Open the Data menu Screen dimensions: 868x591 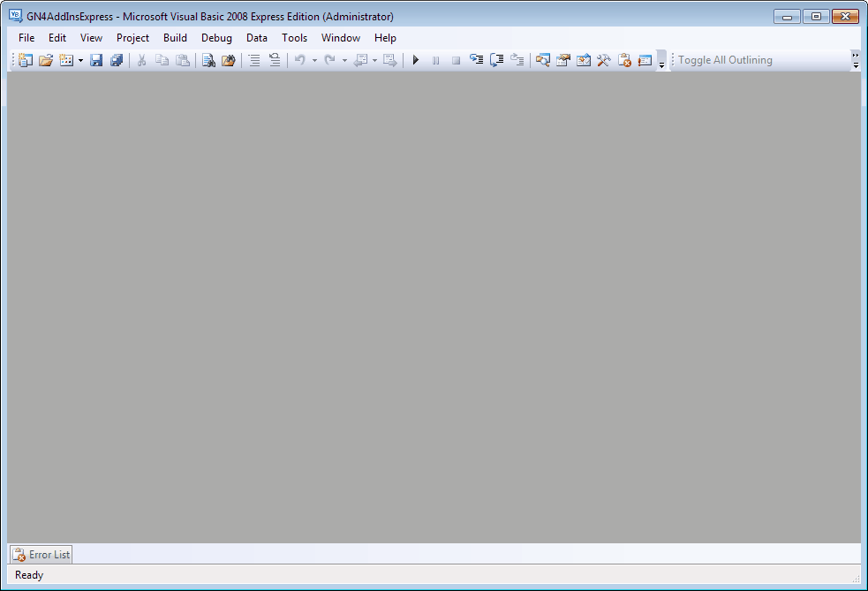pyautogui.click(x=257, y=38)
